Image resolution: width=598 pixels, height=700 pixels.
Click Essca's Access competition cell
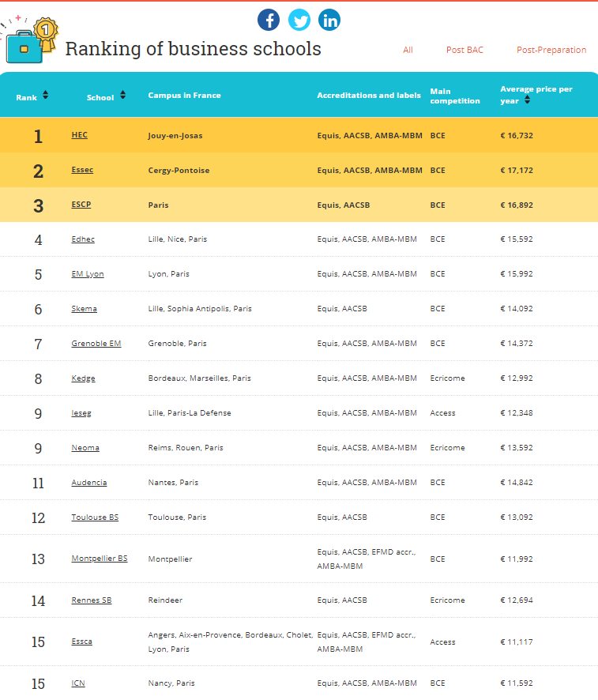[x=442, y=642]
